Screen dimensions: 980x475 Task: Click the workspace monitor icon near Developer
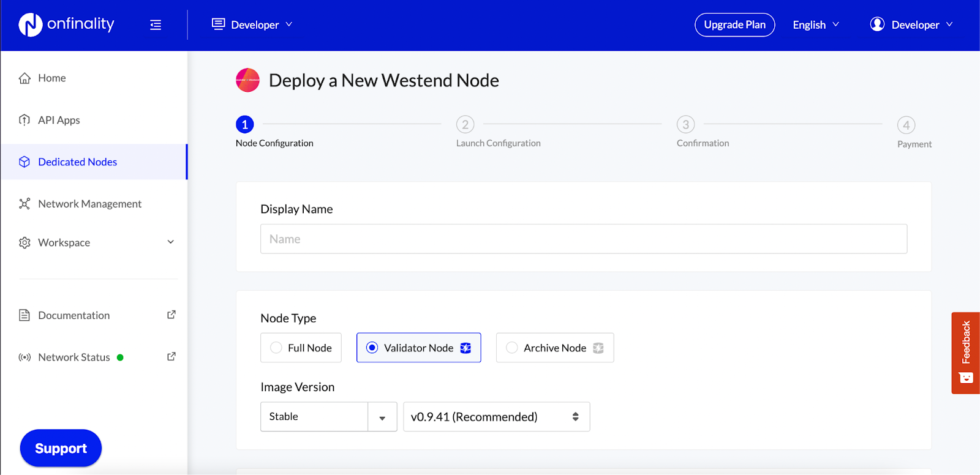(218, 24)
